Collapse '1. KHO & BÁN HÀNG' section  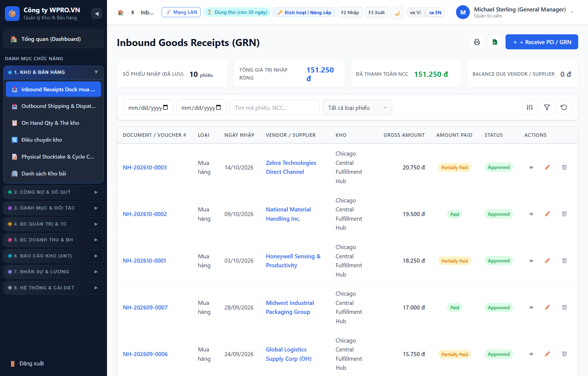click(x=53, y=72)
